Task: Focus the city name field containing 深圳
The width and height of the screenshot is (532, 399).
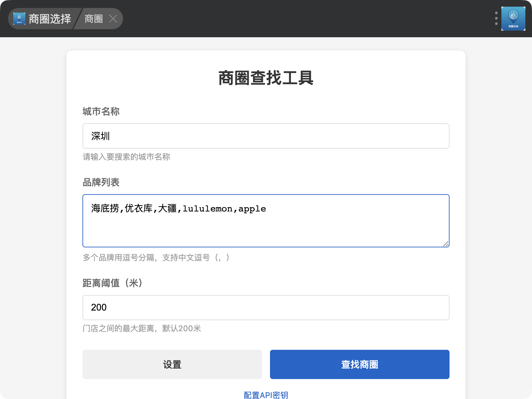Action: 266,136
